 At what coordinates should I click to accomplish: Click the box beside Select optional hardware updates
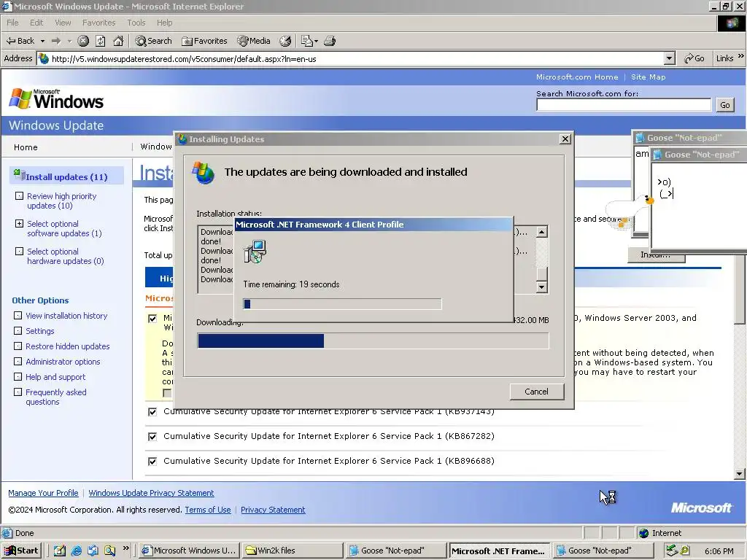coord(19,251)
